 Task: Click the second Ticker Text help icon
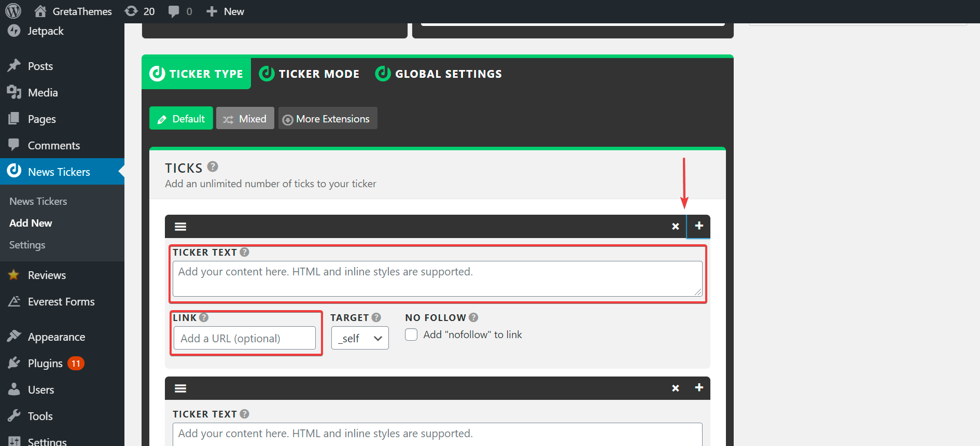coord(245,414)
